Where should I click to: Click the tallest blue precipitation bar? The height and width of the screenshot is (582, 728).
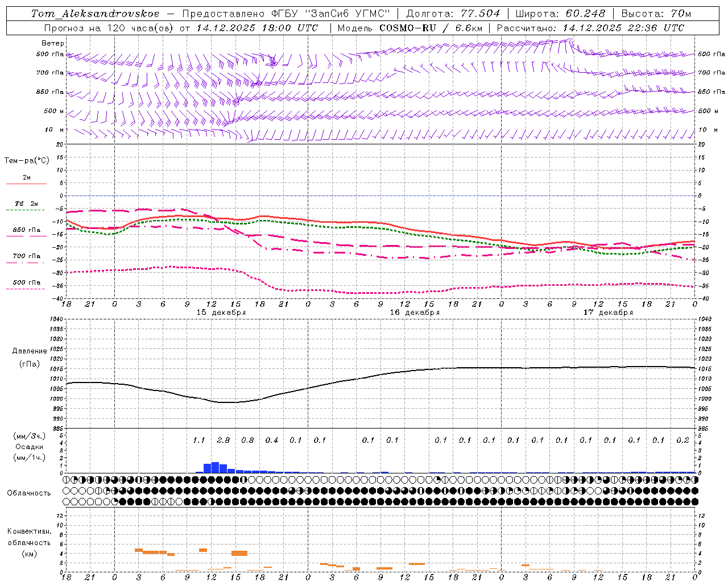coord(216,467)
